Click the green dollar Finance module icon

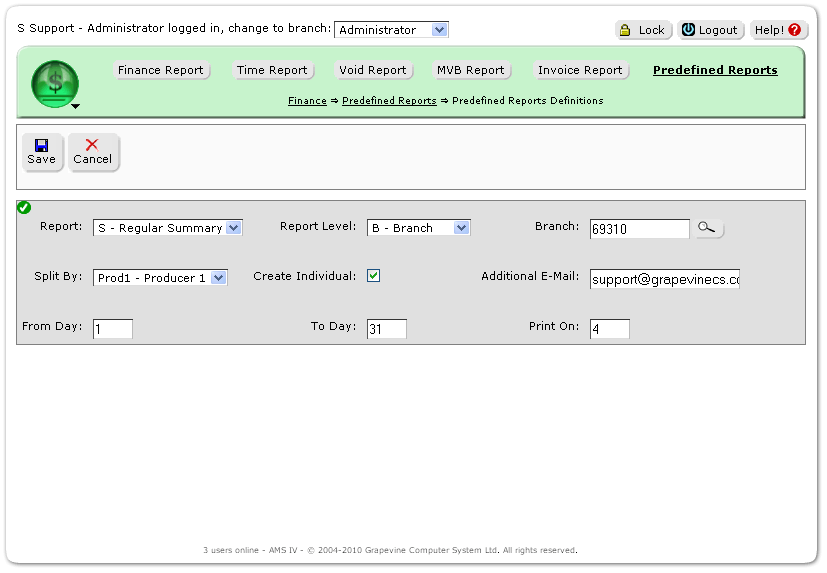coord(54,83)
